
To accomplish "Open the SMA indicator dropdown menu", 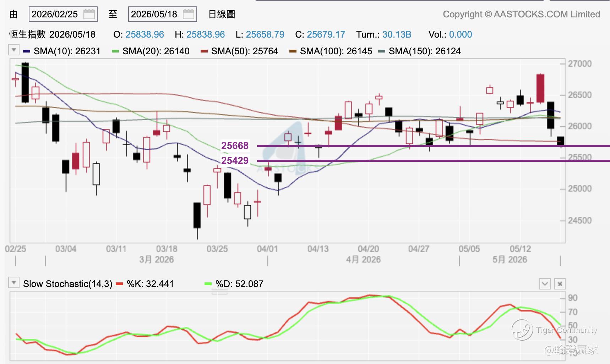I will 14,50.
